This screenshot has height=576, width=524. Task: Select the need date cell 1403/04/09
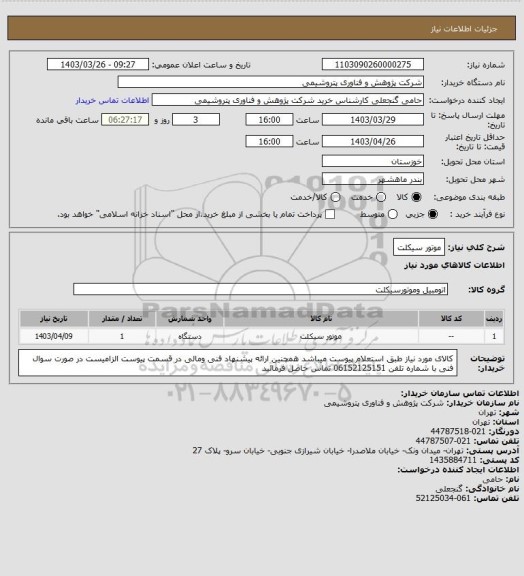[54, 336]
